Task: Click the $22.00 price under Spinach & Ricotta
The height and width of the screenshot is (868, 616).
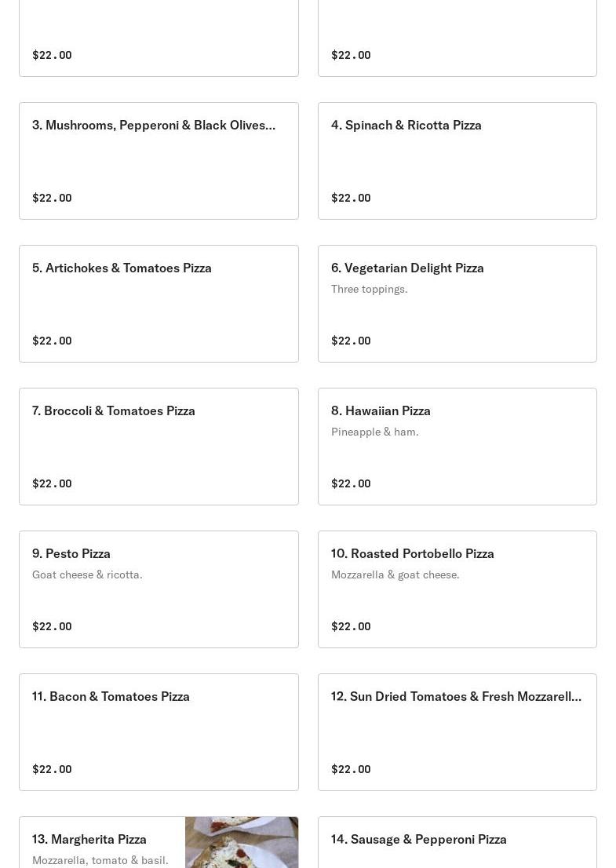Action: (x=351, y=198)
